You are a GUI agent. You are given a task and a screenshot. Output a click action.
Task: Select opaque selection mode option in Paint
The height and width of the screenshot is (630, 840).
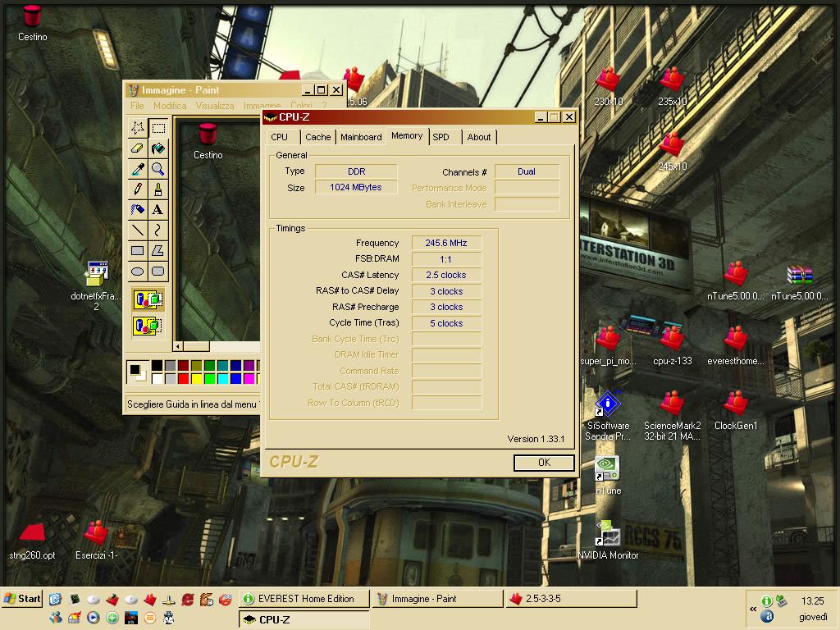pos(148,299)
